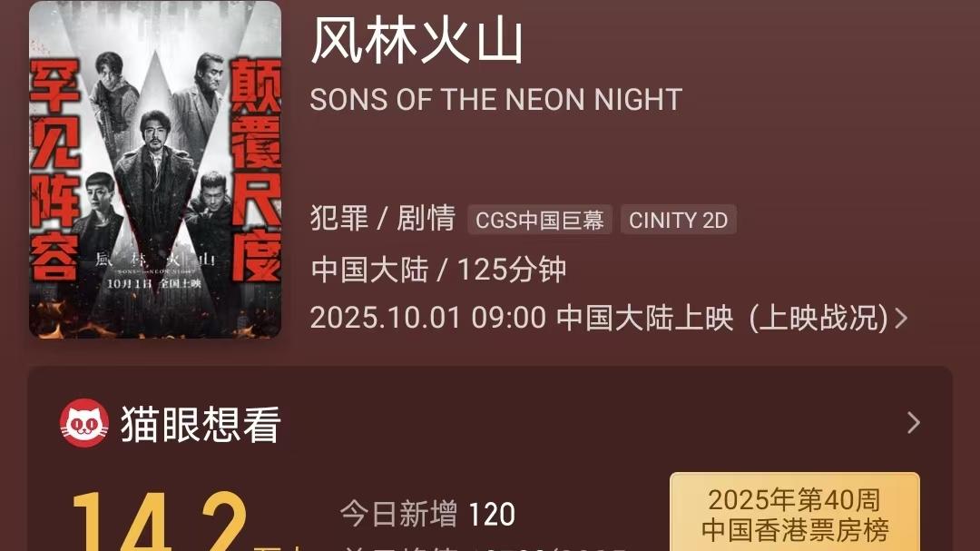Click the 中国大陆 / 125分钟 info line
The image size is (980, 551).
tap(438, 270)
